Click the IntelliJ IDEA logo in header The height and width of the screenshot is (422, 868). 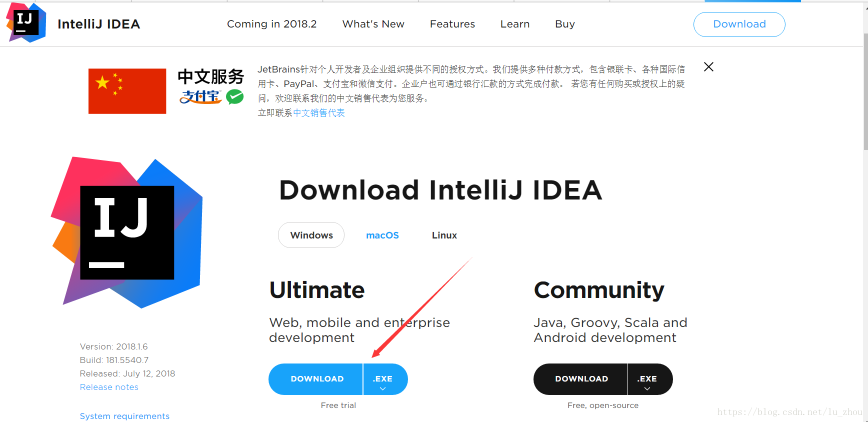tap(26, 22)
